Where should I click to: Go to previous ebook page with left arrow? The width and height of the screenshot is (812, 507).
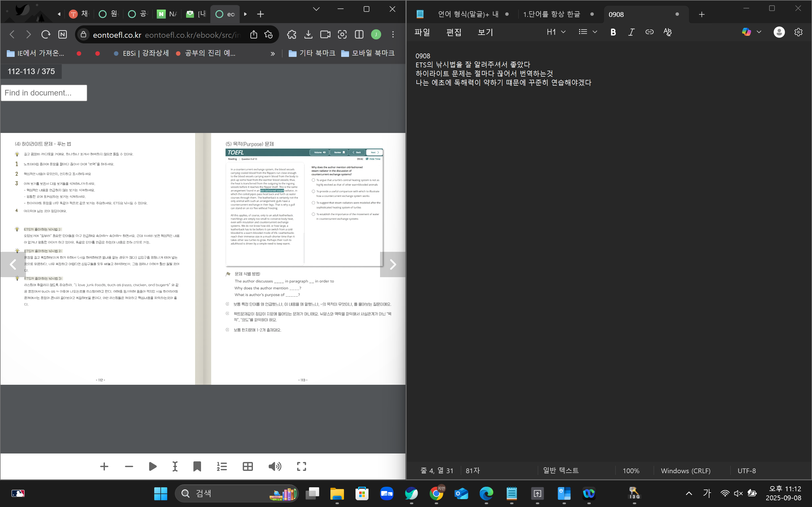pos(13,264)
